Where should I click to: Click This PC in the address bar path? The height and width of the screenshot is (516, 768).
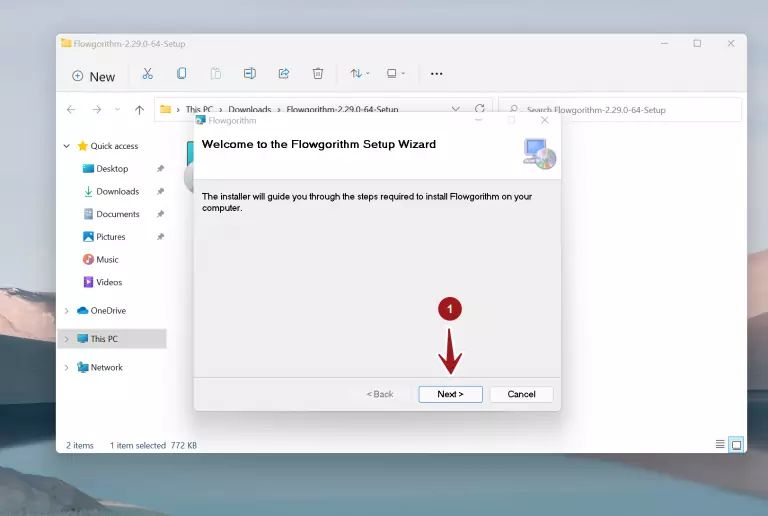click(x=199, y=109)
